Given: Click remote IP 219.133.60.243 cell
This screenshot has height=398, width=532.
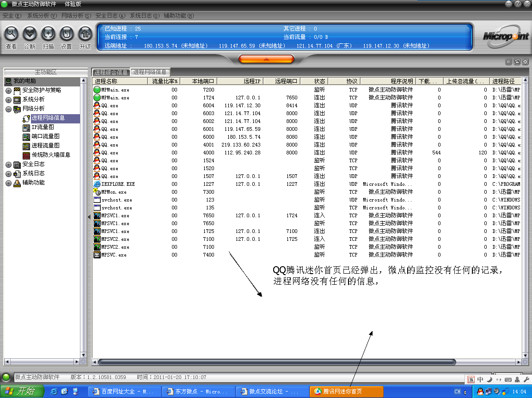Looking at the screenshot, I should tap(241, 145).
